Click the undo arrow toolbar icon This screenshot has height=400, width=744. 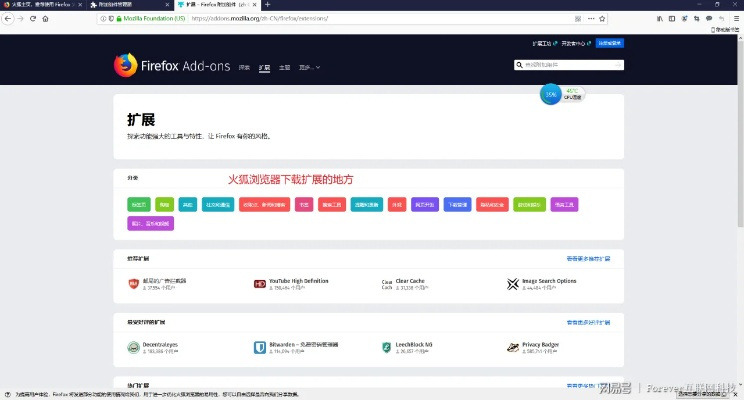pos(721,19)
